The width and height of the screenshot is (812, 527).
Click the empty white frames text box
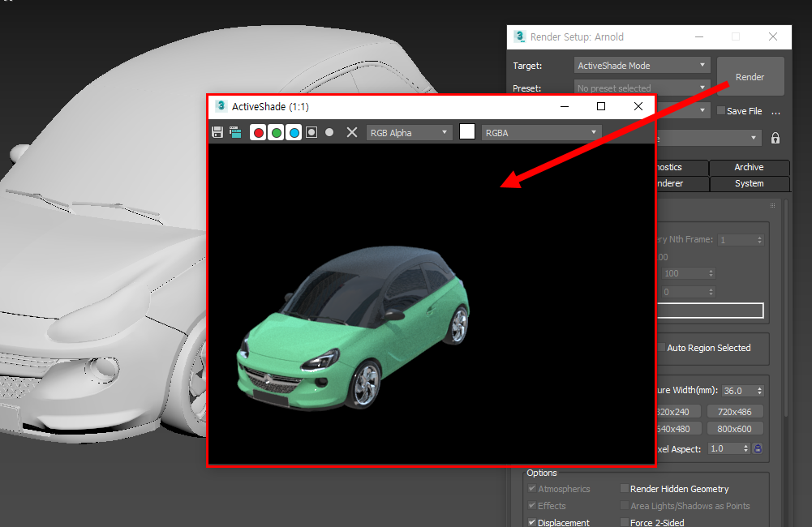point(710,311)
